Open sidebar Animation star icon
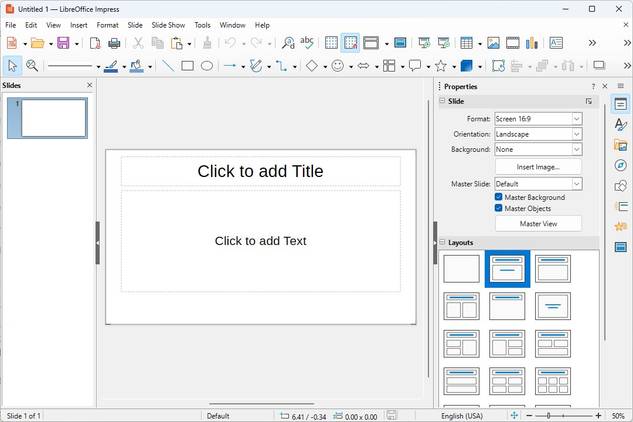Screen dimensions: 633x422 (x=620, y=227)
